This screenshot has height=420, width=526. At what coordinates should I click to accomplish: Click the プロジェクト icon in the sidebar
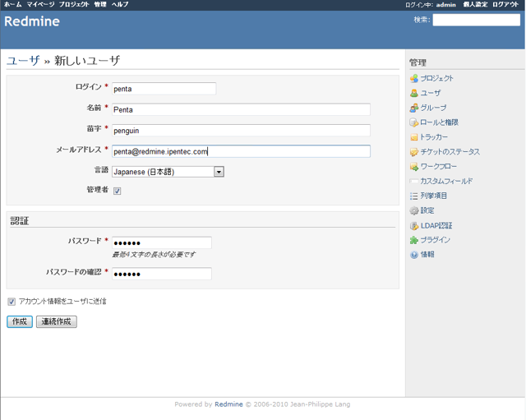(x=414, y=79)
